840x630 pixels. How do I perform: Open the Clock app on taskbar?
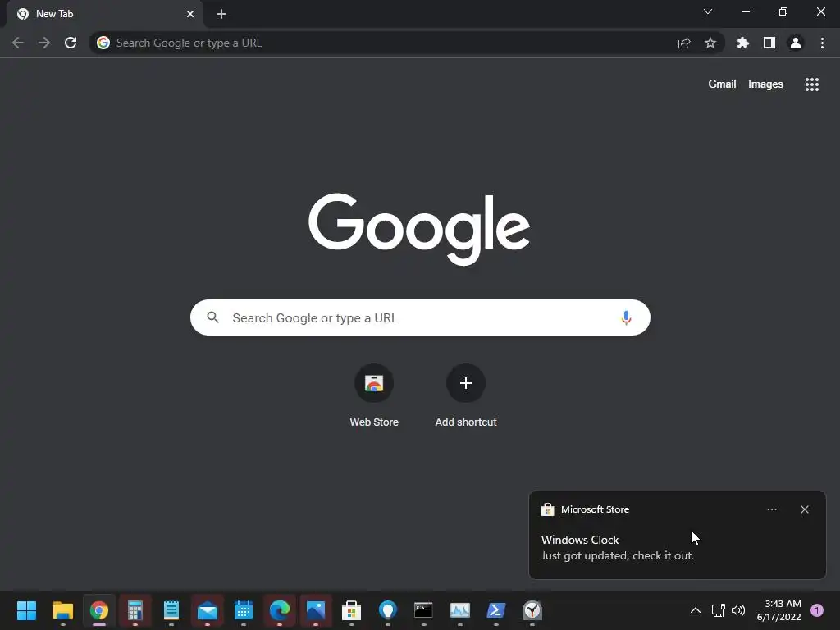pos(532,610)
